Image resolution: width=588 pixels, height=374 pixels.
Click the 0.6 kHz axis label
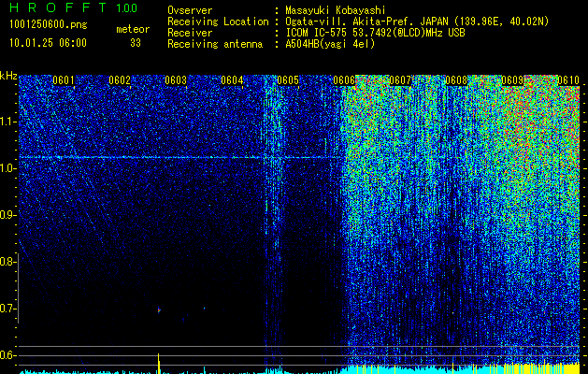pos(7,355)
